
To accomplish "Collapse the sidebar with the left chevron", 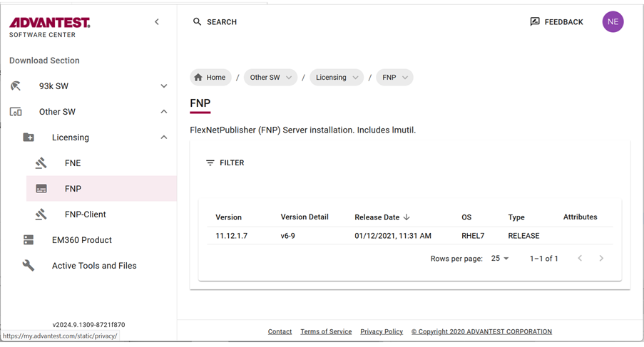I will [x=157, y=22].
